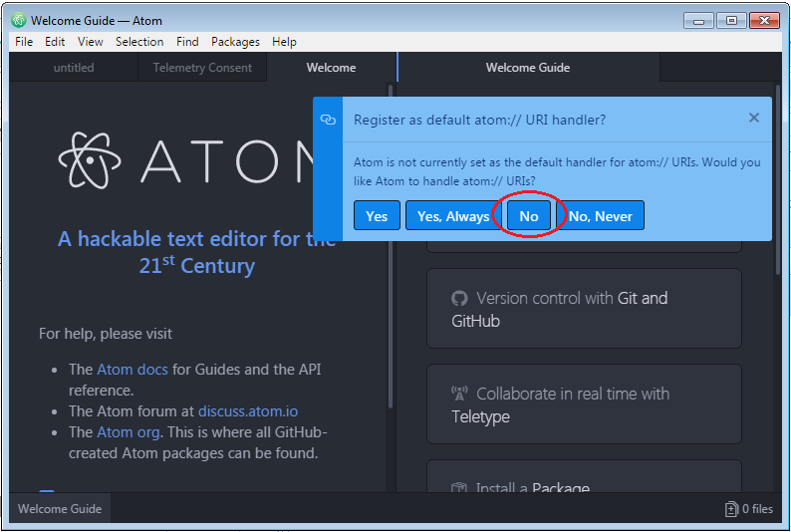This screenshot has width=791, height=532.
Task: Click the Welcome Guide pane vertical scrollbar
Action: (x=780, y=181)
